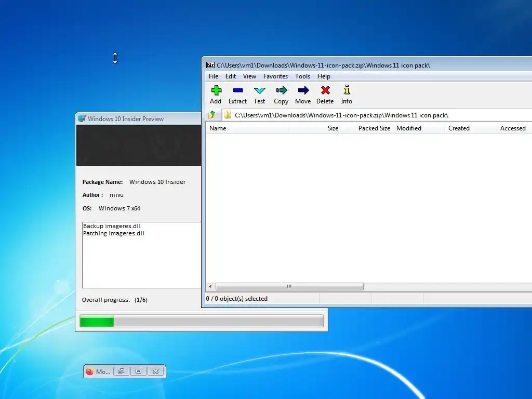Click '0 / 0 object(s) selected' status text
This screenshot has height=399, width=532.
(237, 299)
